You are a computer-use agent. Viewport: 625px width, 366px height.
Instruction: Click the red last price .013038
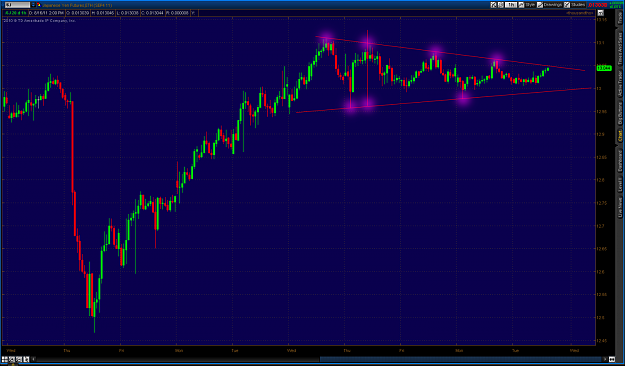click(597, 5)
